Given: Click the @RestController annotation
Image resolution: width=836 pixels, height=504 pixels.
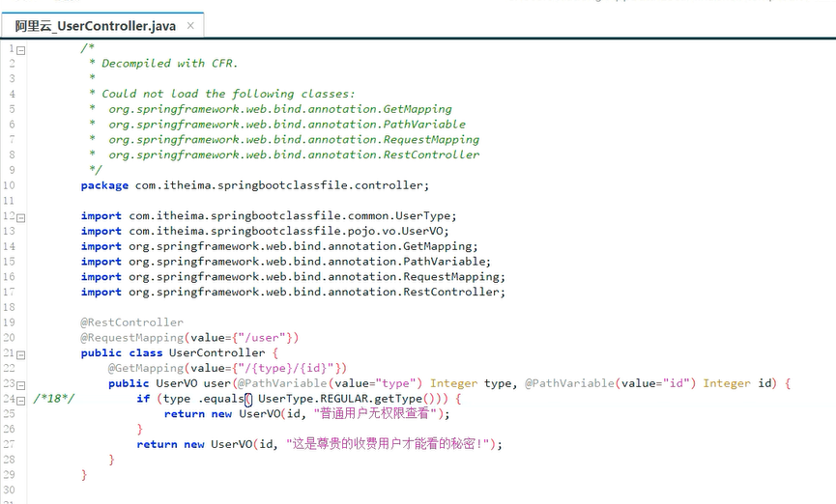Looking at the screenshot, I should [131, 322].
